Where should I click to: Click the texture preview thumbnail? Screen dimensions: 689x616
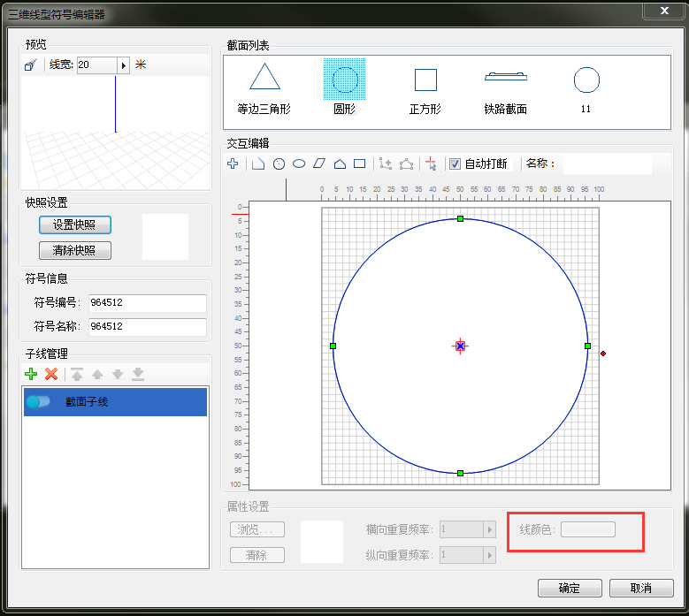coord(322,542)
